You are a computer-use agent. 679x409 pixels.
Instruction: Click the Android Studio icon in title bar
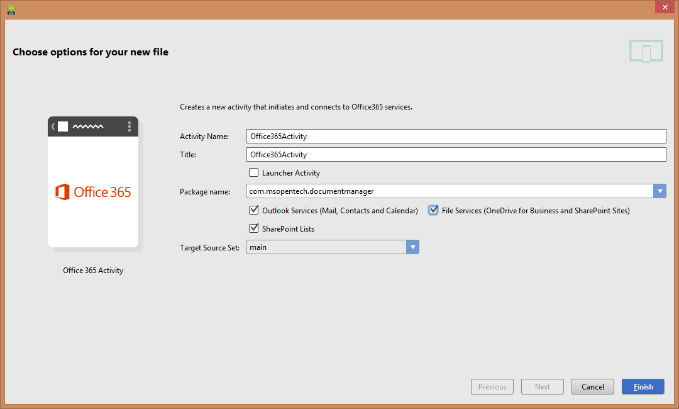[11, 10]
